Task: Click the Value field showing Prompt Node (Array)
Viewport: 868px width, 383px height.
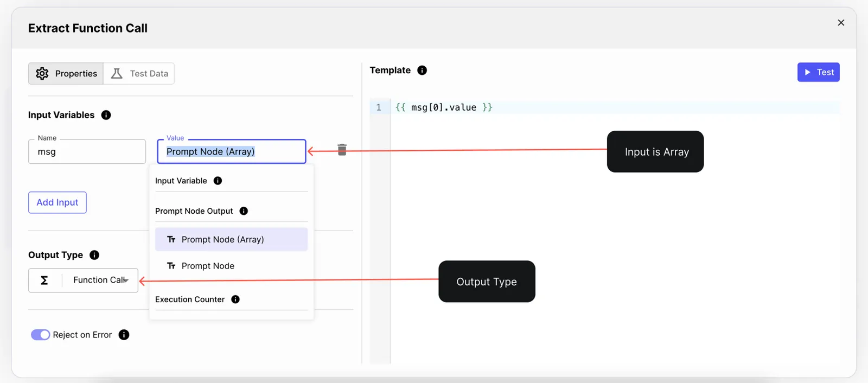Action: pyautogui.click(x=232, y=151)
